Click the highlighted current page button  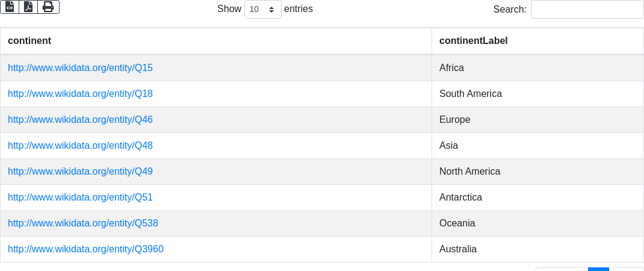coord(598,269)
